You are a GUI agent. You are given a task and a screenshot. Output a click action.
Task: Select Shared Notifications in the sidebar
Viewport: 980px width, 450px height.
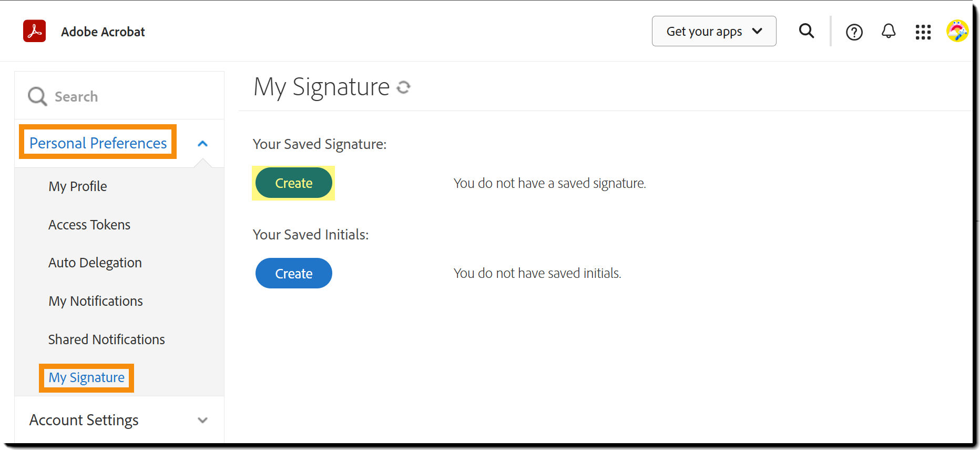point(107,339)
